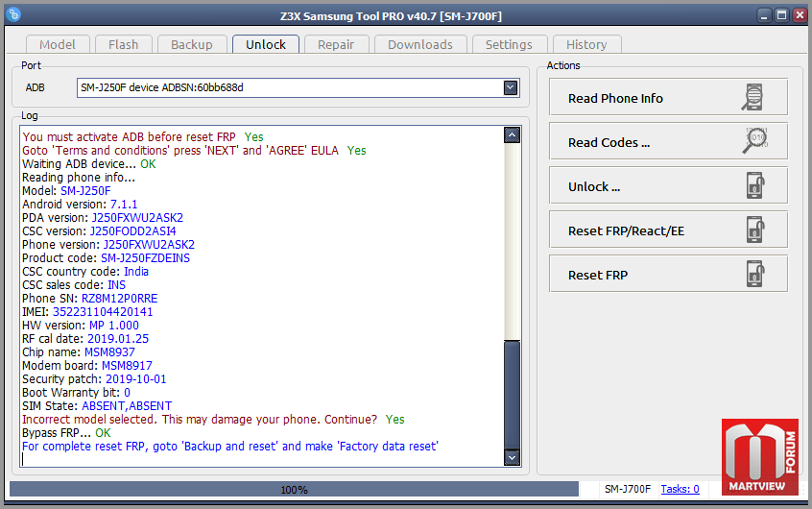Click the 'Reading phone info...' log line

[x=79, y=178]
